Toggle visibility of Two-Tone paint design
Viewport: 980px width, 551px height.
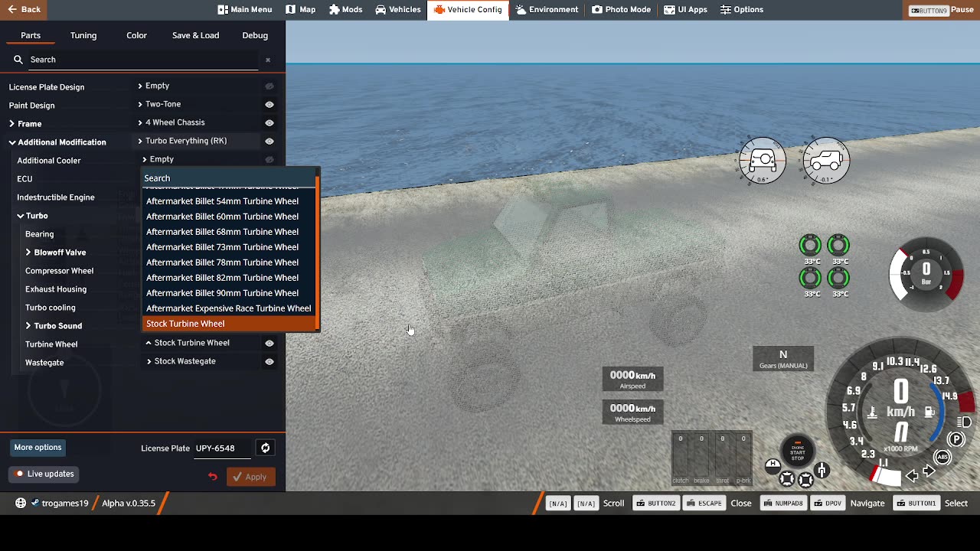click(269, 104)
